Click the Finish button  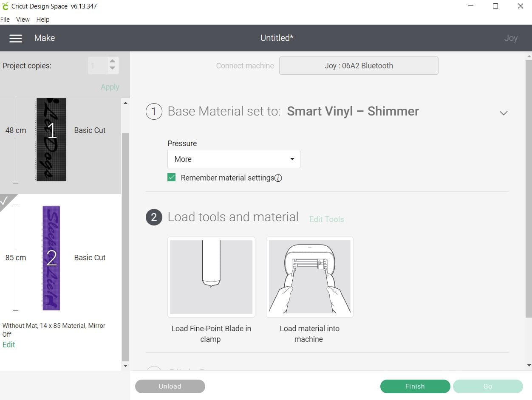point(415,386)
